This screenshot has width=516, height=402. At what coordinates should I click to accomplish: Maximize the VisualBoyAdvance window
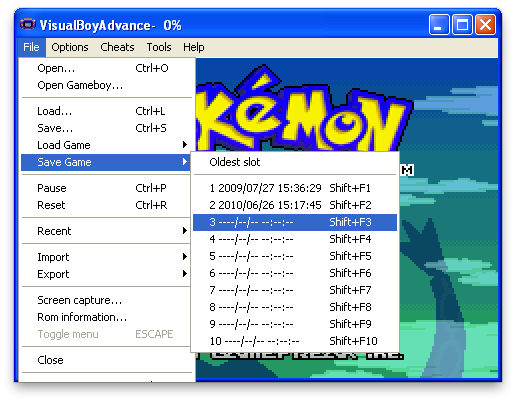pos(462,25)
